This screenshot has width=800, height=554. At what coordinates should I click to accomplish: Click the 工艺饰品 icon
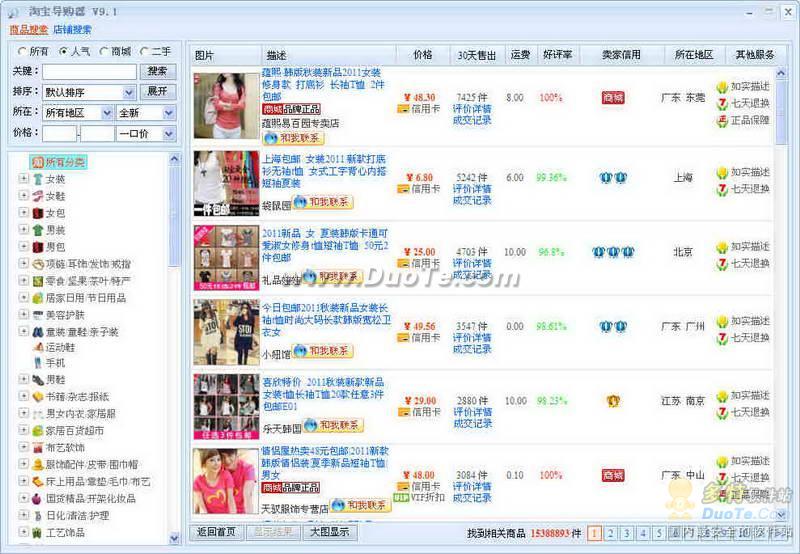point(38,533)
